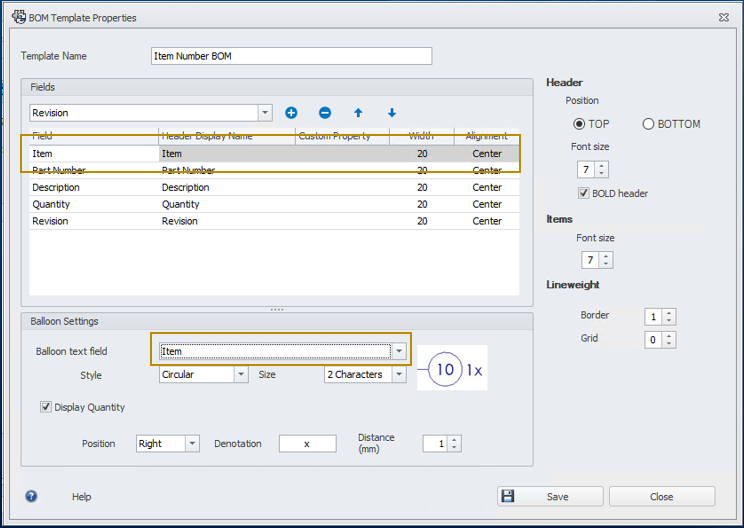Select the Quantity field row
Viewport: 744px width, 528px height.
coord(274,204)
